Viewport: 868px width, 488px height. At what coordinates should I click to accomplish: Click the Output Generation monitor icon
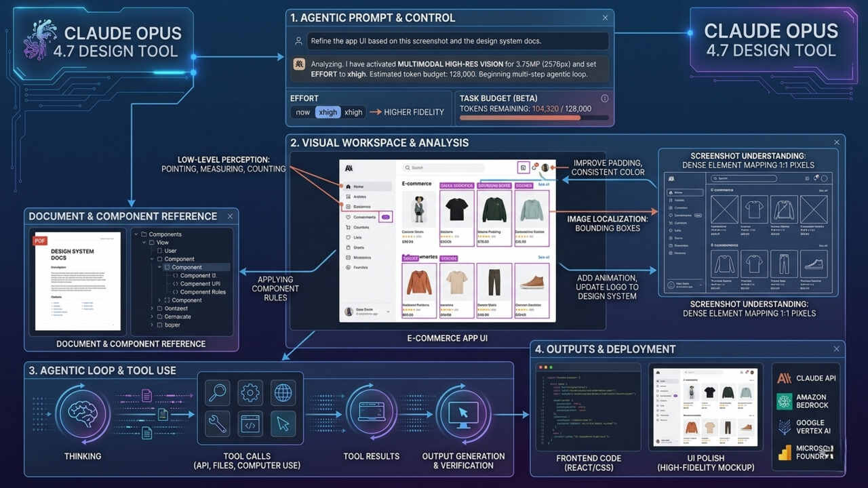[x=463, y=413]
